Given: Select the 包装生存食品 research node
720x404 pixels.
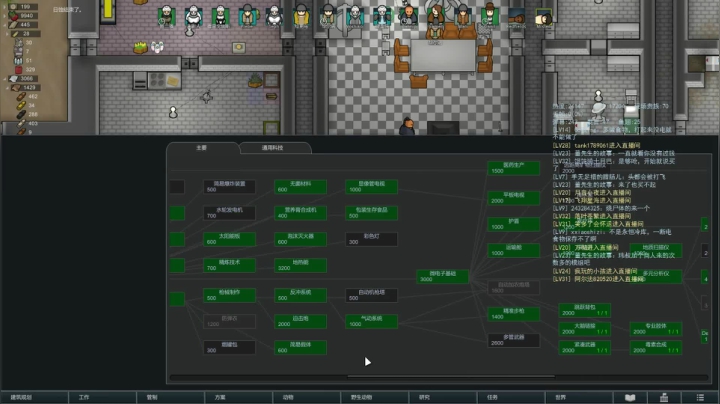Looking at the screenshot, I should [371, 213].
